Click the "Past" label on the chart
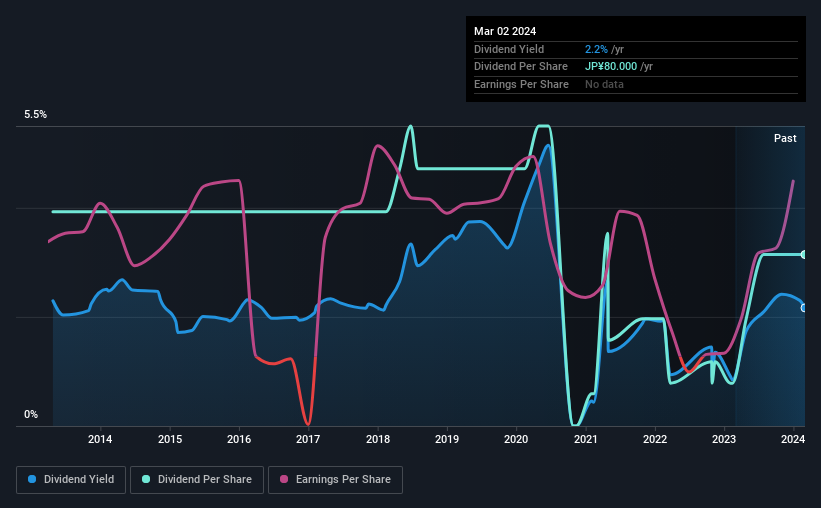The width and height of the screenshot is (821, 508). 785,139
